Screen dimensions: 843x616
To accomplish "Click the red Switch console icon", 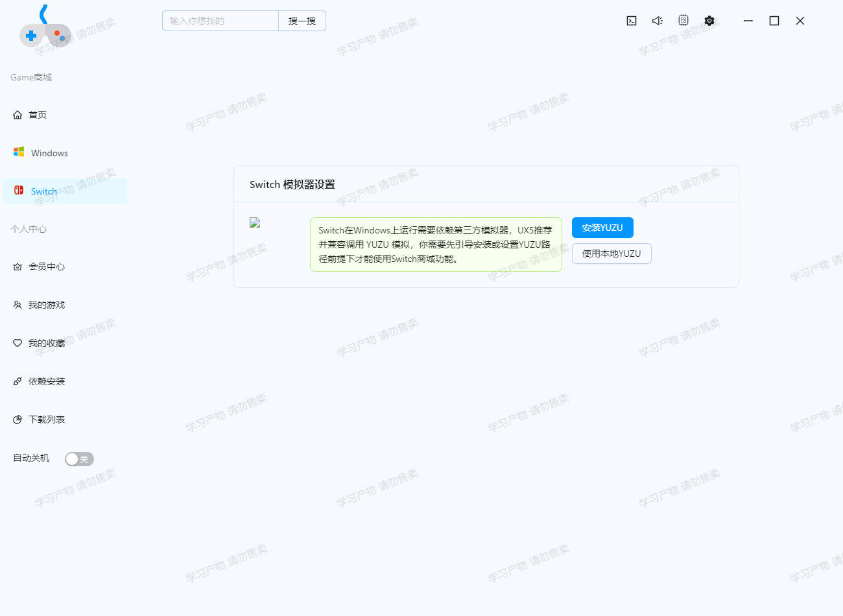I will [19, 191].
